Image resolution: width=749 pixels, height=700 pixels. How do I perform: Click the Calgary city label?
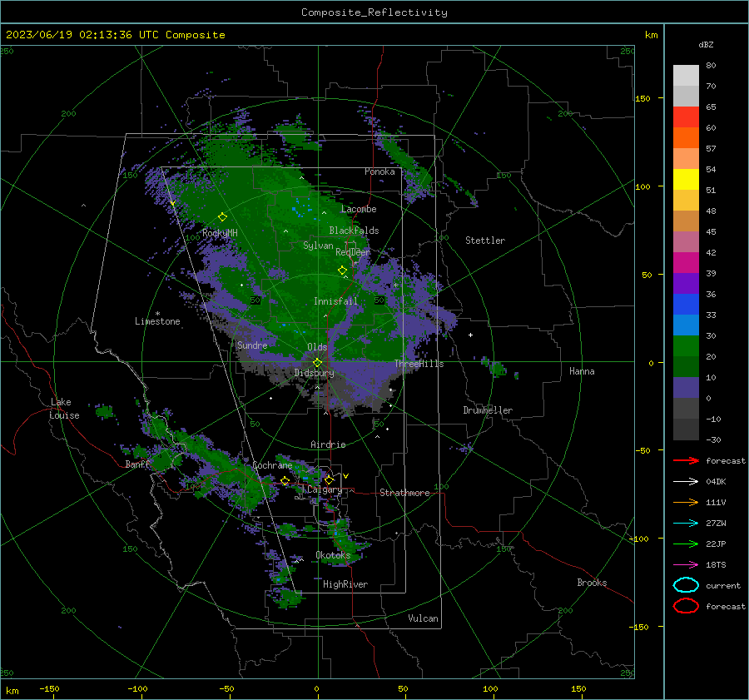[325, 489]
